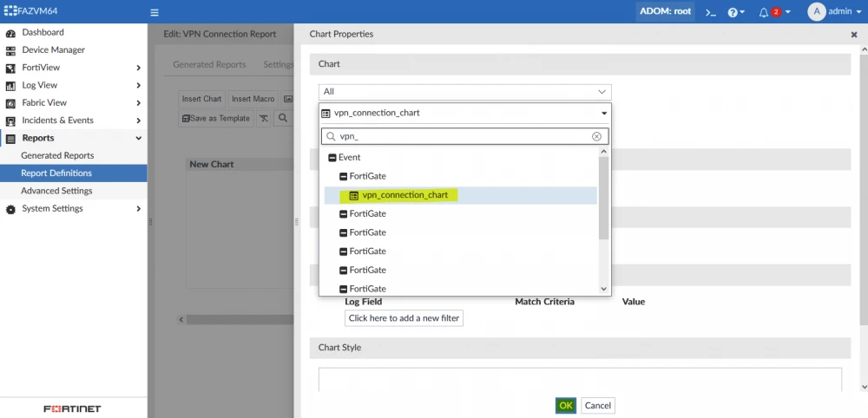Close the Chart Properties panel
Screen dimensions: 868x418
point(853,35)
